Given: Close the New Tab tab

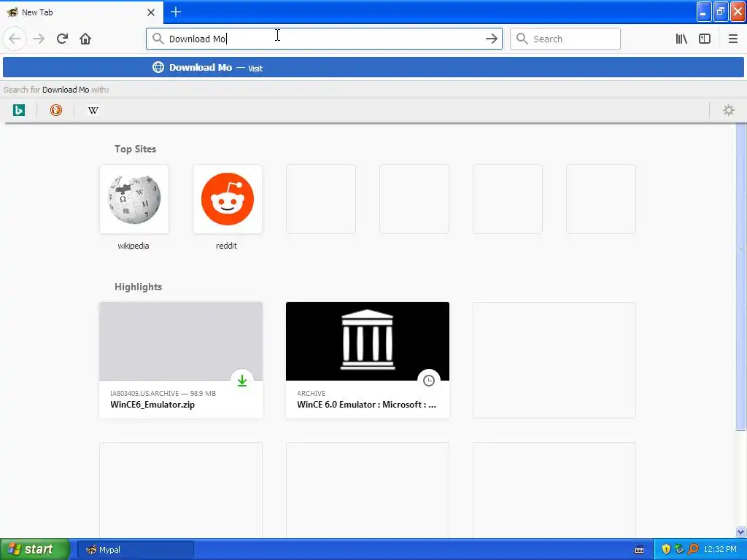Looking at the screenshot, I should click(x=151, y=12).
